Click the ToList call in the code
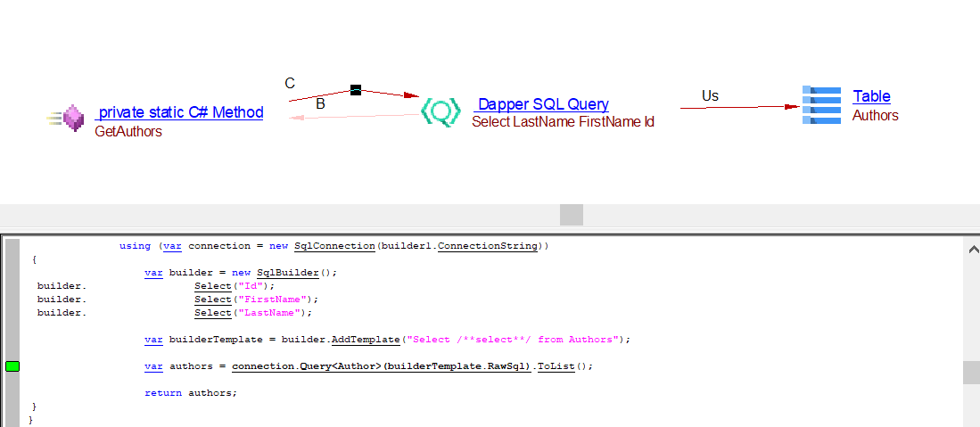The height and width of the screenshot is (427, 980). (556, 366)
